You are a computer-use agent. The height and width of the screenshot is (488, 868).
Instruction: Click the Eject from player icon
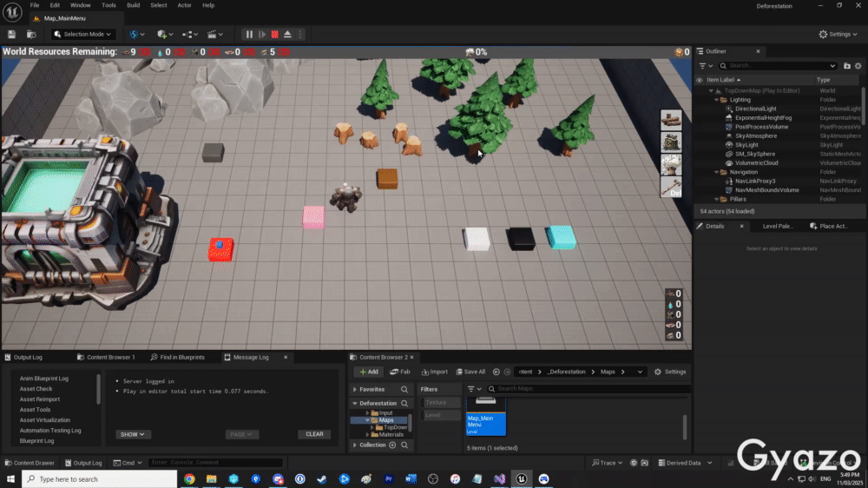coord(287,34)
